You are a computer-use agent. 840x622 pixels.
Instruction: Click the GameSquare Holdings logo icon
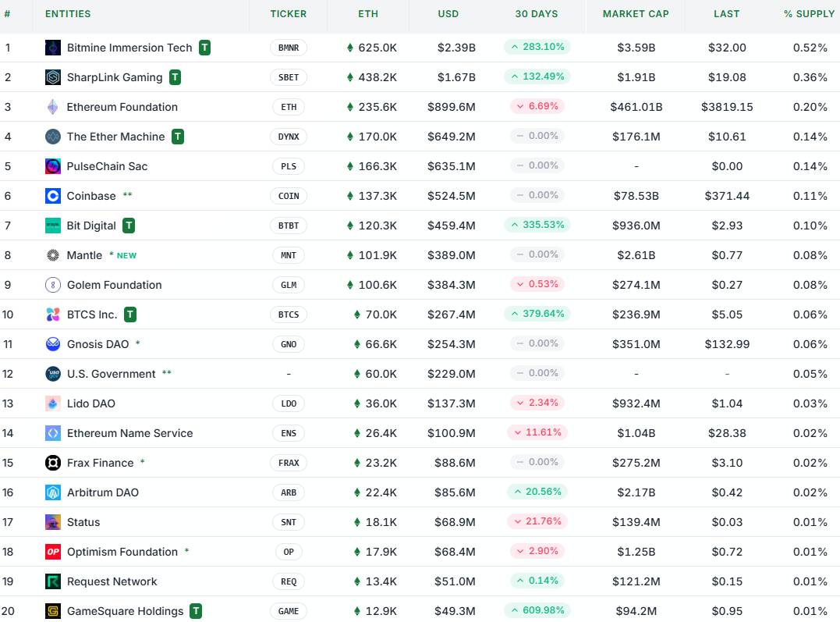click(x=52, y=611)
